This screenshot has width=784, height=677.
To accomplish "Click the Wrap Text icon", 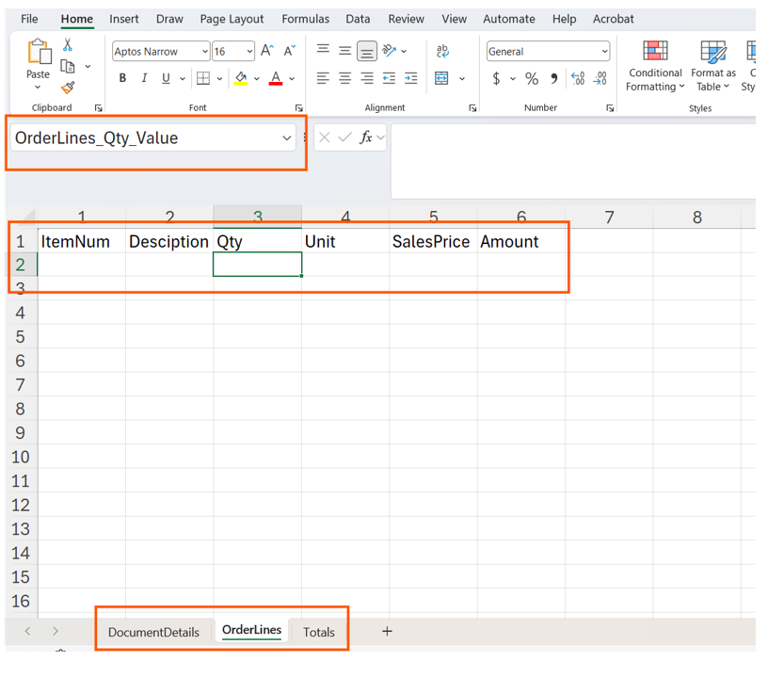I will click(442, 51).
